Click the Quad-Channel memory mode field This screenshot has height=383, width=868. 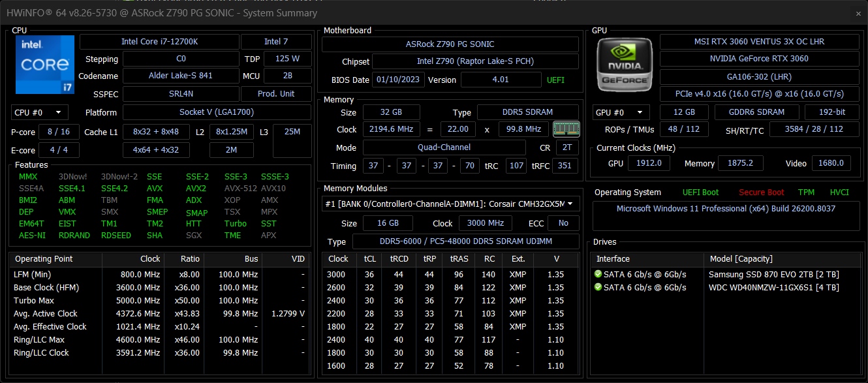pyautogui.click(x=444, y=147)
